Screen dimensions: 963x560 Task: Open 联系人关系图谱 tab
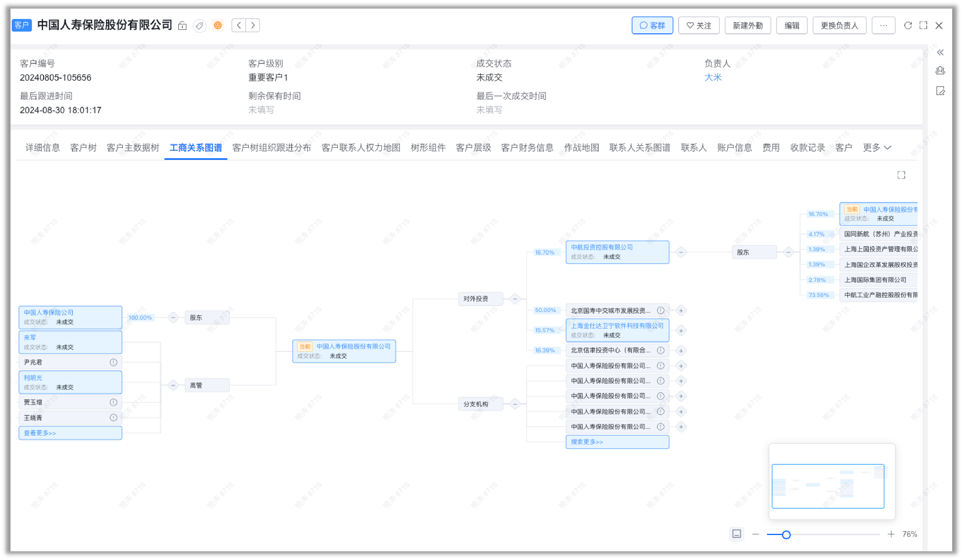(x=640, y=147)
